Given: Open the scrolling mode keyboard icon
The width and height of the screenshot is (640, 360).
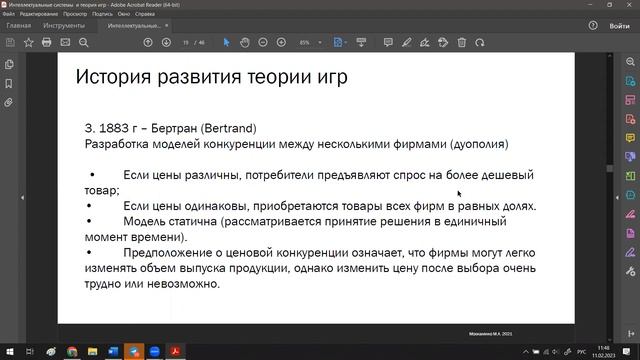Looking at the screenshot, I should (361, 42).
